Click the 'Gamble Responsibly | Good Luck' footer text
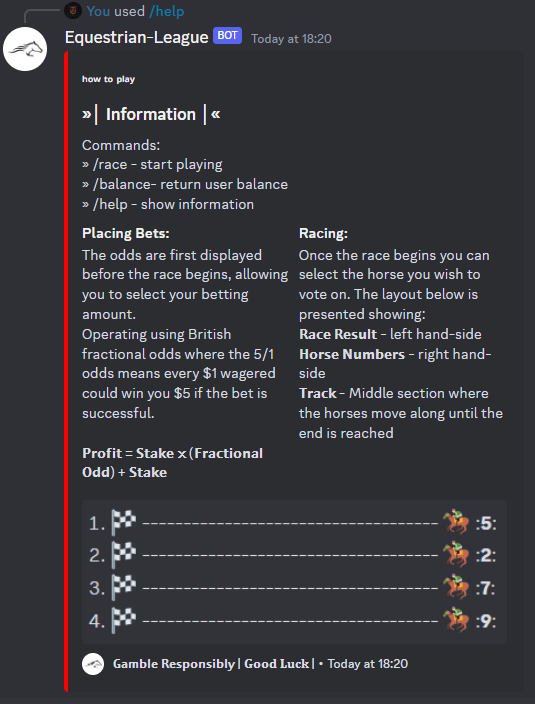535x704 pixels. 213,664
